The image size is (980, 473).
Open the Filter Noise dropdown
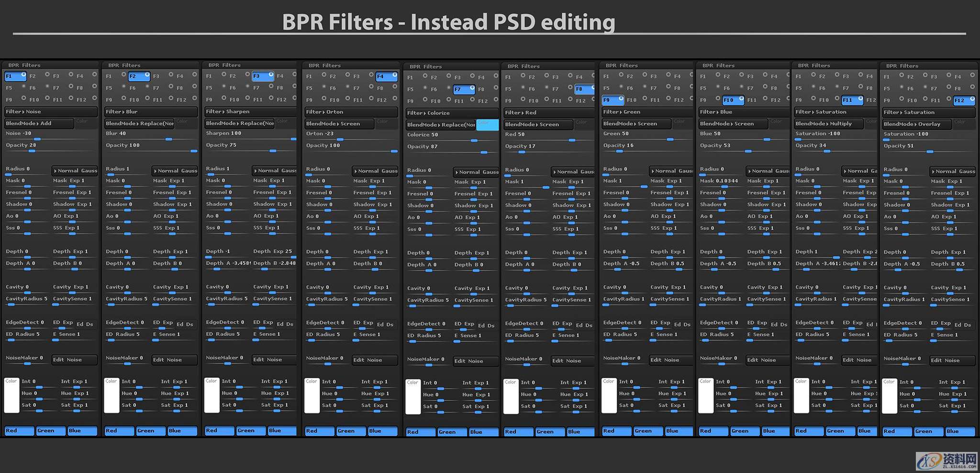[50, 112]
